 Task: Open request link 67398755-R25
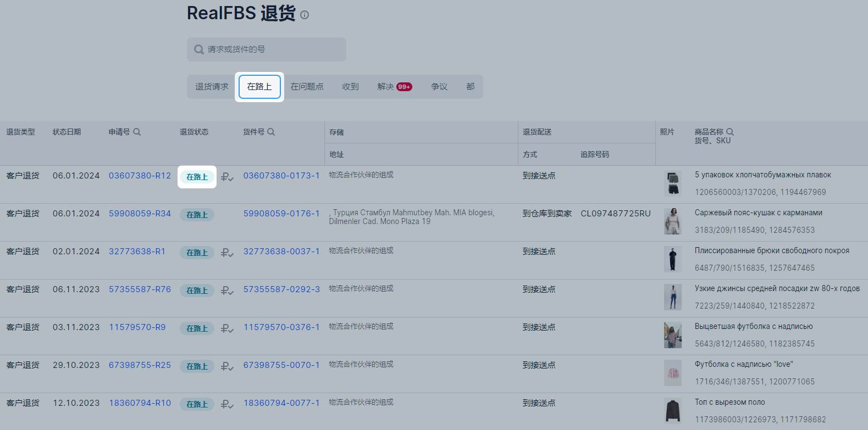pyautogui.click(x=140, y=365)
